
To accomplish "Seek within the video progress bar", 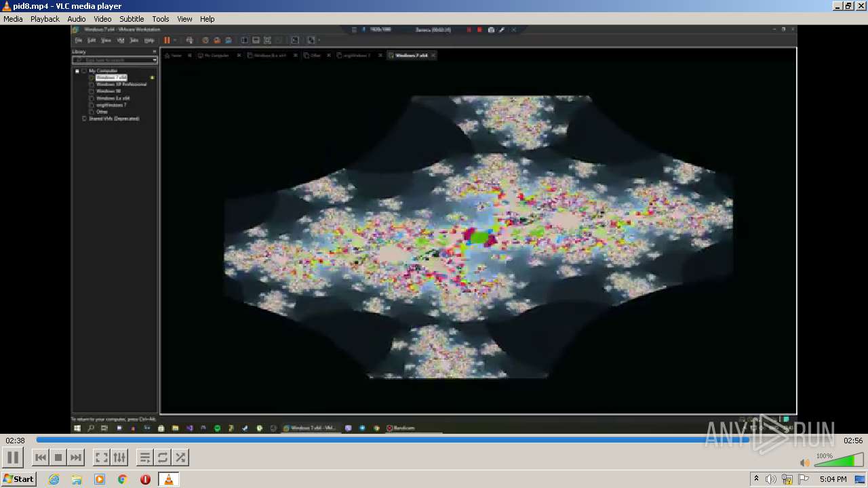I will point(433,441).
